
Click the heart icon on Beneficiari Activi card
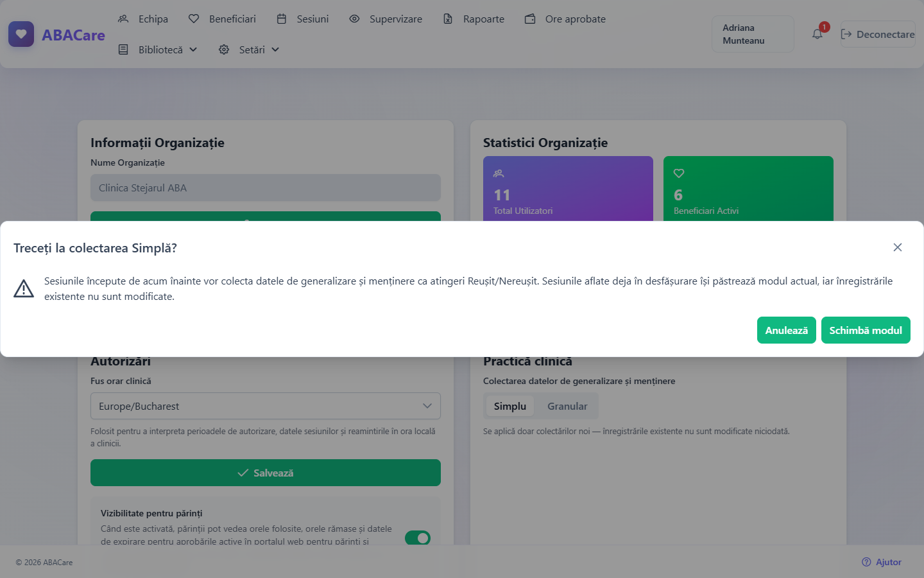click(679, 173)
